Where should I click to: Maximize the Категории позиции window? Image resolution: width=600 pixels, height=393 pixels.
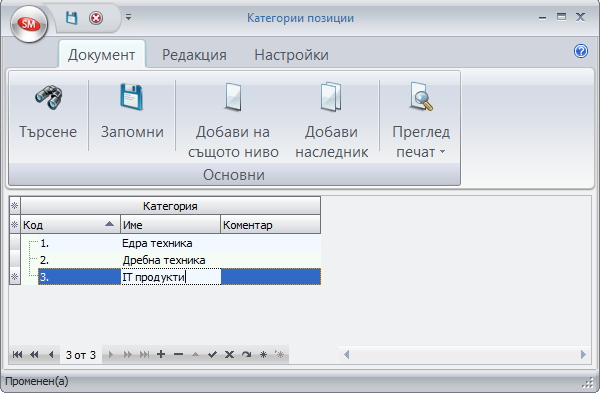click(561, 17)
